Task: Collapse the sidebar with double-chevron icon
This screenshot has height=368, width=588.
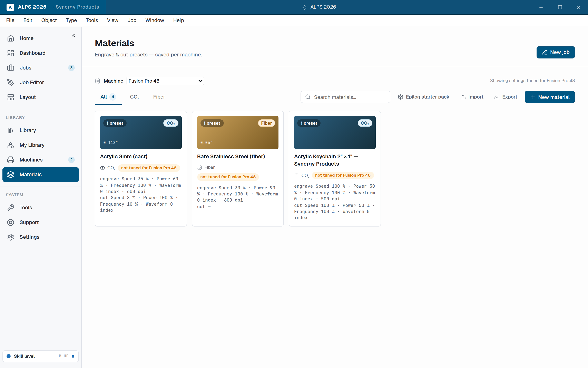Action: pos(73,36)
